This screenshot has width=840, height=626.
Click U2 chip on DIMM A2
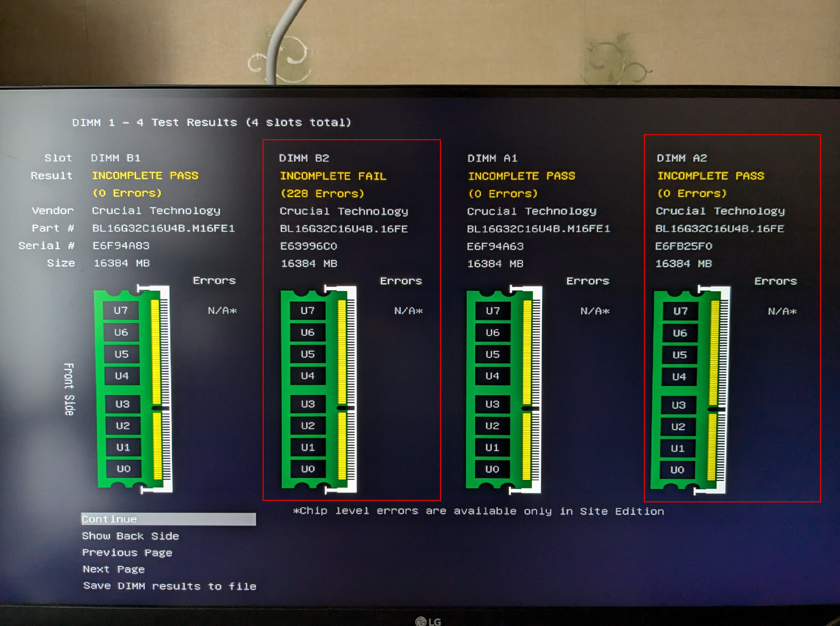(x=678, y=427)
